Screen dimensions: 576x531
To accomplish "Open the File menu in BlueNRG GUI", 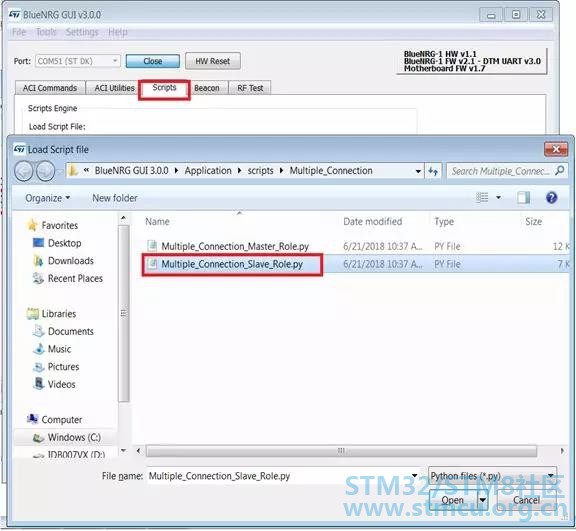I will (19, 32).
